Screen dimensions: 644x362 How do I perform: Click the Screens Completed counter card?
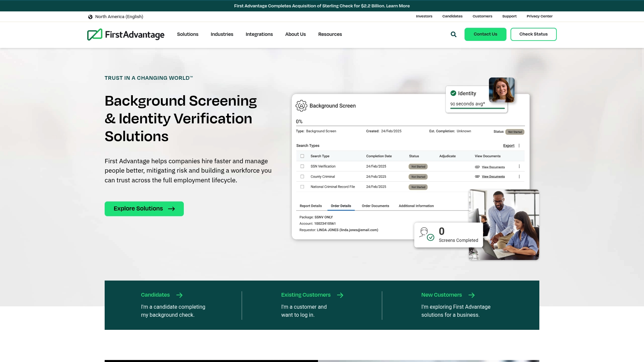coord(448,235)
